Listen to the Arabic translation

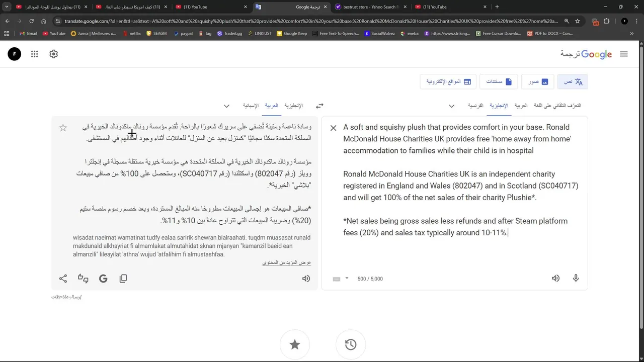pos(306,279)
